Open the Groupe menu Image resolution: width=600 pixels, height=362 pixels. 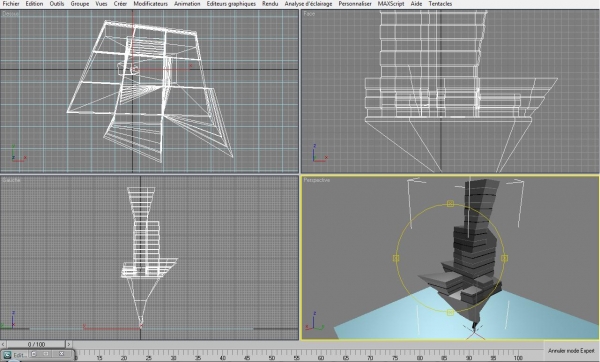point(80,4)
